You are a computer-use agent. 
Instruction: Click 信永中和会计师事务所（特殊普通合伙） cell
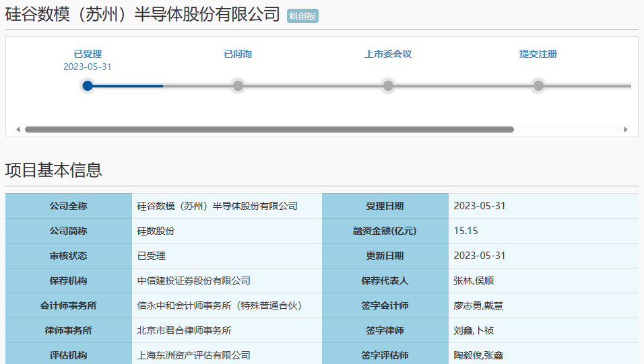point(227,305)
